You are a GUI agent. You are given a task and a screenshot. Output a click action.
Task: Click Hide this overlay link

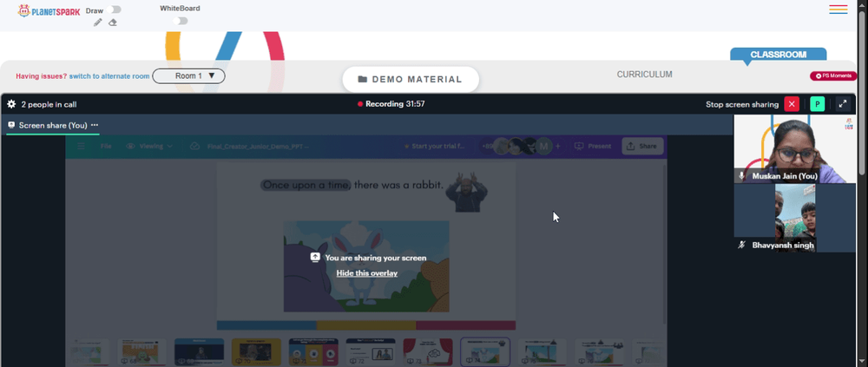click(367, 273)
